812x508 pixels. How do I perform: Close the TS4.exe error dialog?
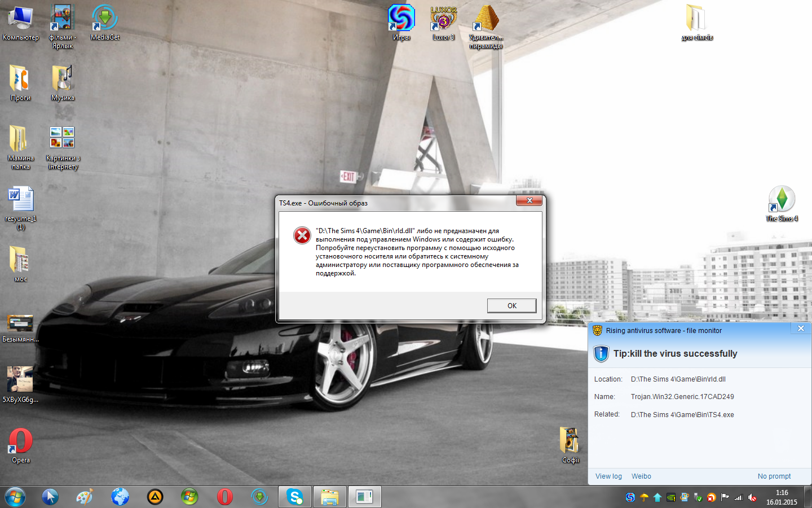[529, 201]
